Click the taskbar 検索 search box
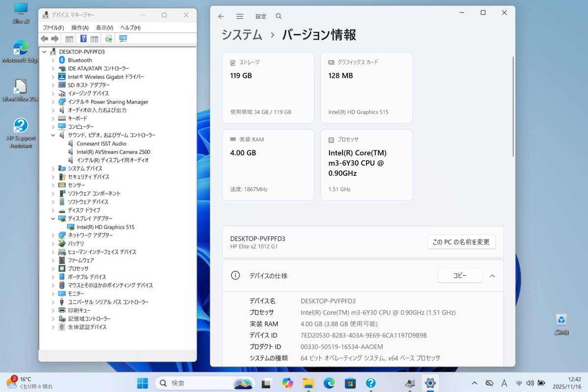 (205, 383)
